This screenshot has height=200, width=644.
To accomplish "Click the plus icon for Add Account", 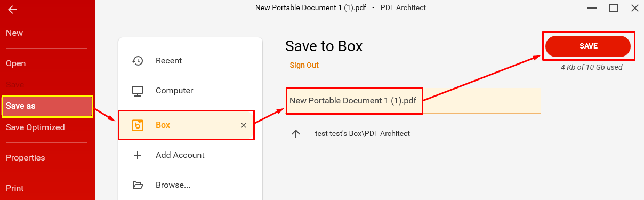I will click(138, 155).
